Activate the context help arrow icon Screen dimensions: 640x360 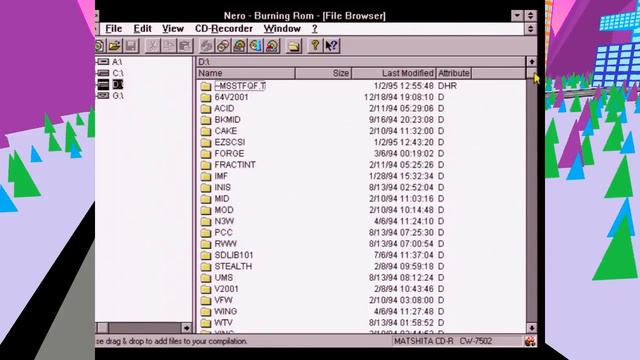point(331,46)
